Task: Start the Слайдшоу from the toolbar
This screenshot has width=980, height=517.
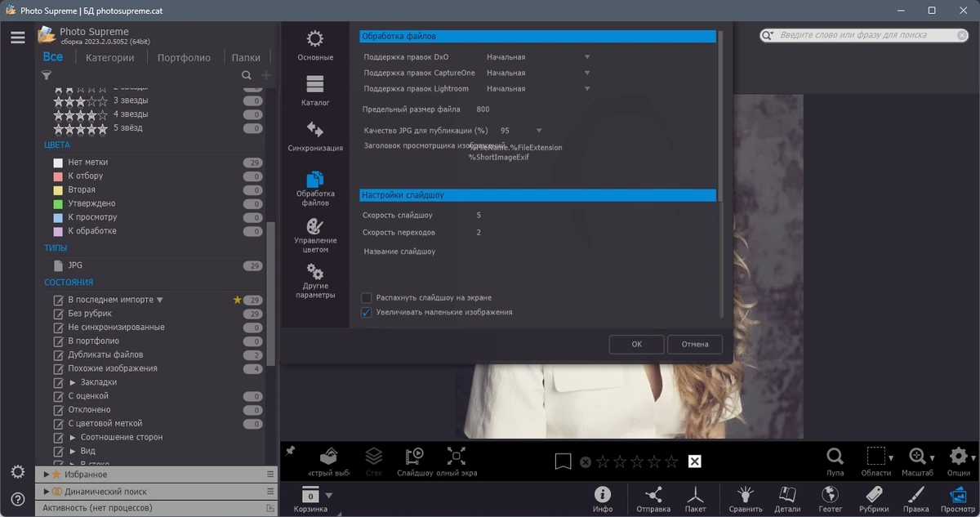Action: pos(415,462)
